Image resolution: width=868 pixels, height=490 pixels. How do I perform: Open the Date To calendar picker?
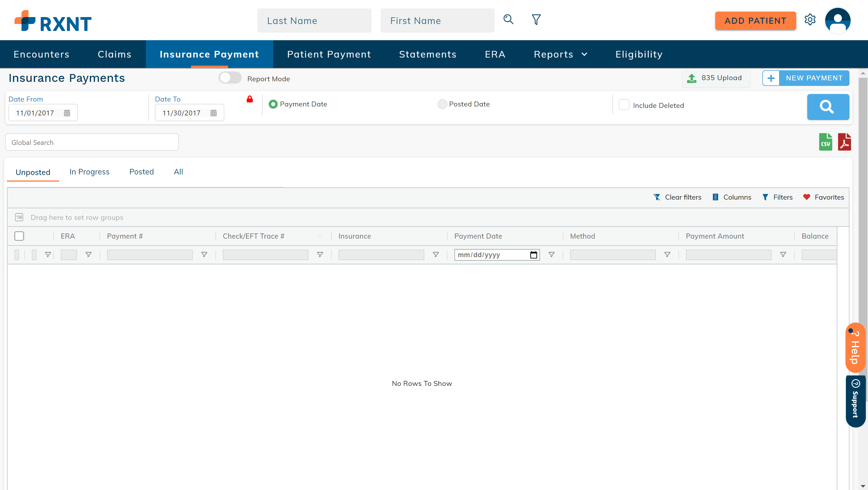coord(214,113)
